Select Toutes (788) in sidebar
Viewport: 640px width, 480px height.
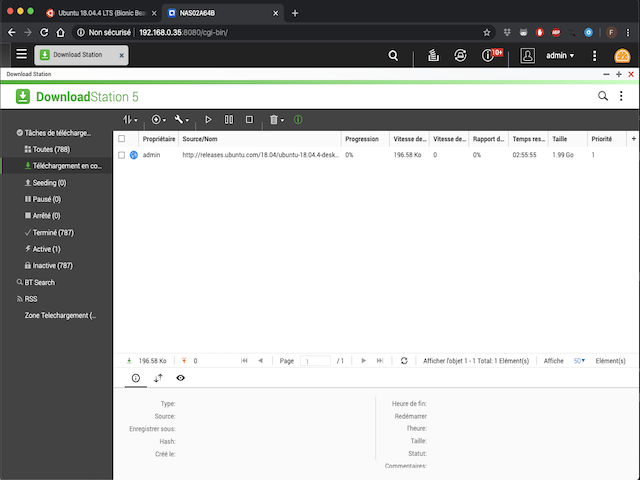[47, 149]
